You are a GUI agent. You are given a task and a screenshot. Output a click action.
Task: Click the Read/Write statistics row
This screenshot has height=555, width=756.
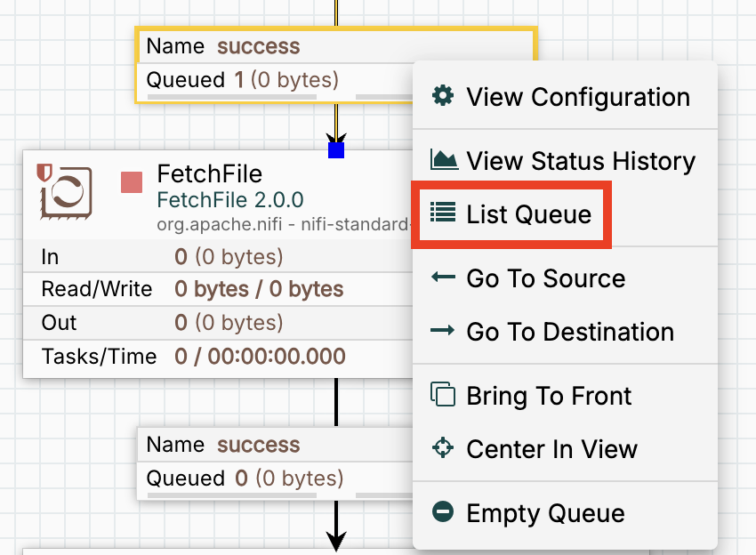213,289
